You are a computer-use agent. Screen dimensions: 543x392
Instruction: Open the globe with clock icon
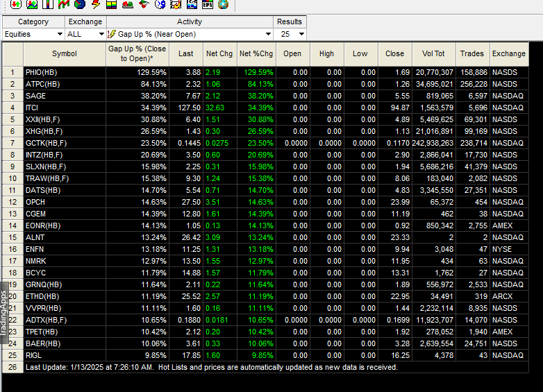[x=160, y=4]
